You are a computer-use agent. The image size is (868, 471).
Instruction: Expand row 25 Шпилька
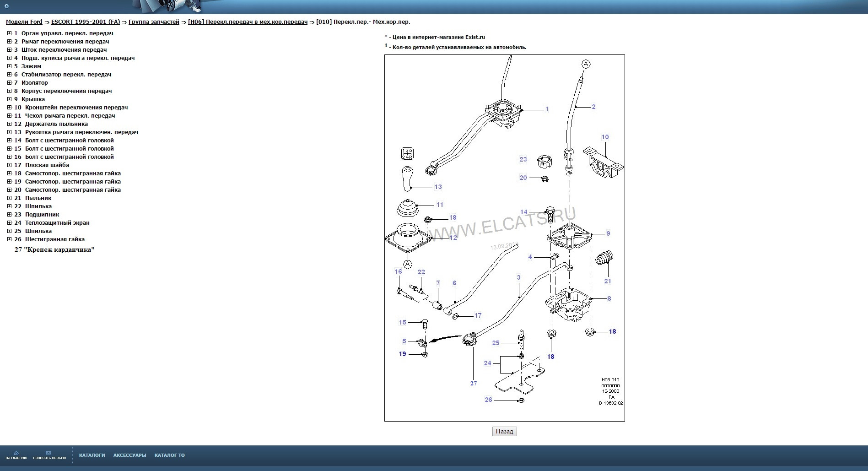(9, 231)
